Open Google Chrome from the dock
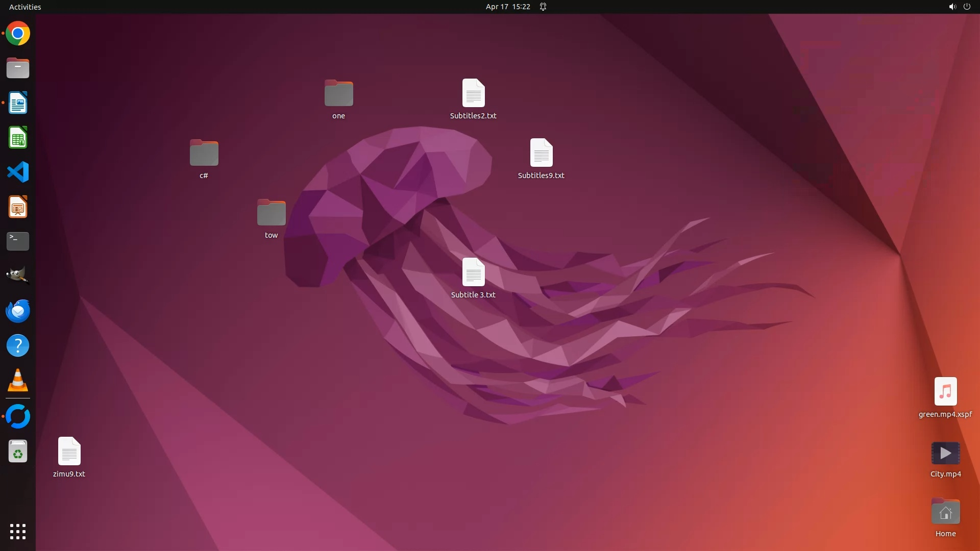The height and width of the screenshot is (551, 980). 18,34
